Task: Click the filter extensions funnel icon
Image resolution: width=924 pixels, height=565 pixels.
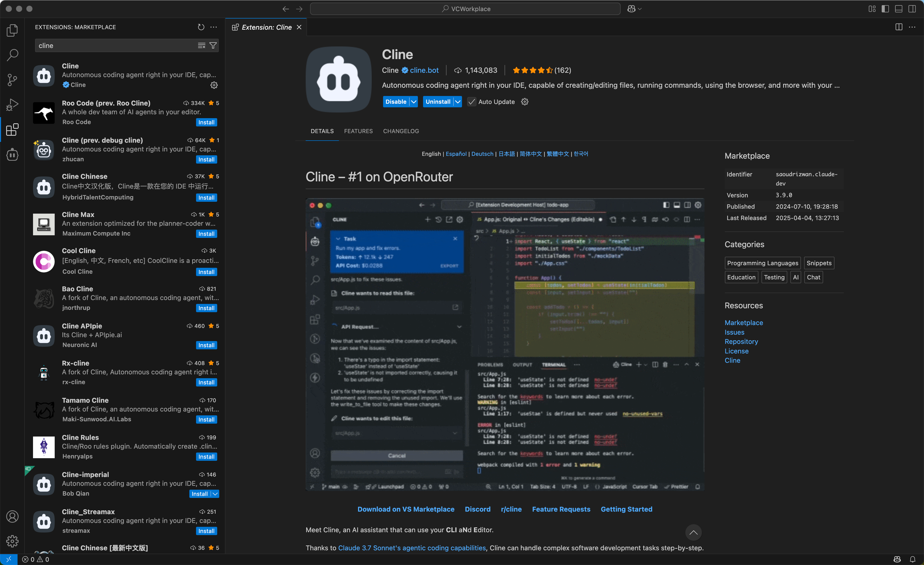Action: 213,46
